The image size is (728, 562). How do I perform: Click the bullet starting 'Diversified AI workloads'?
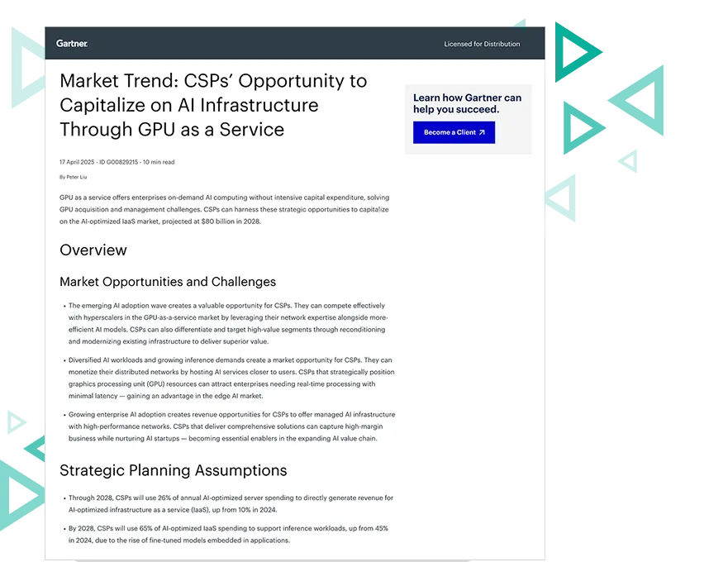(230, 378)
